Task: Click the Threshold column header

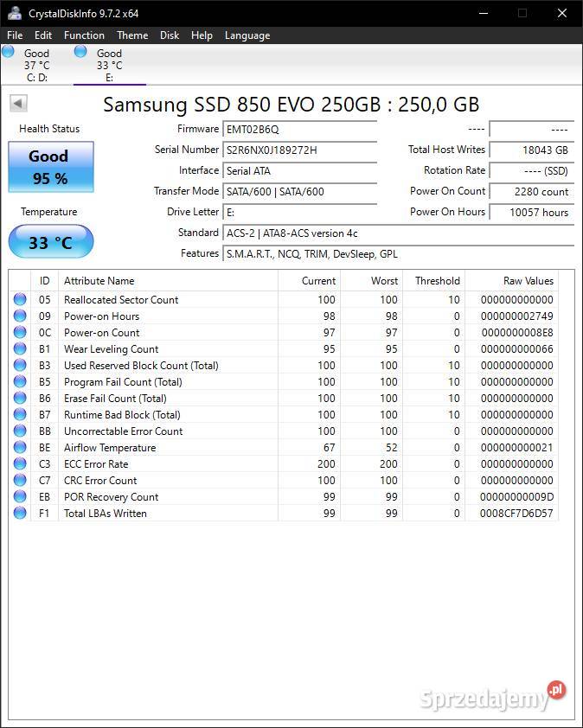Action: [434, 281]
